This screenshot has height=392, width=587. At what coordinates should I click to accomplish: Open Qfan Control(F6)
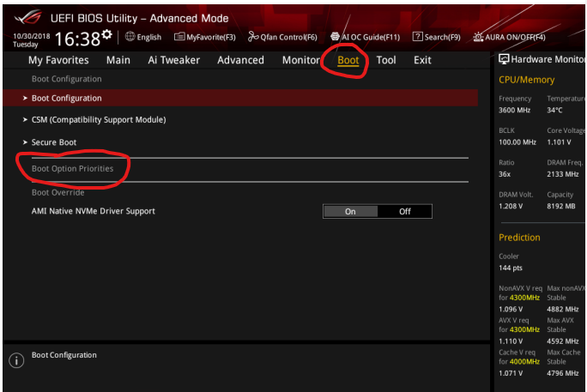click(x=288, y=37)
